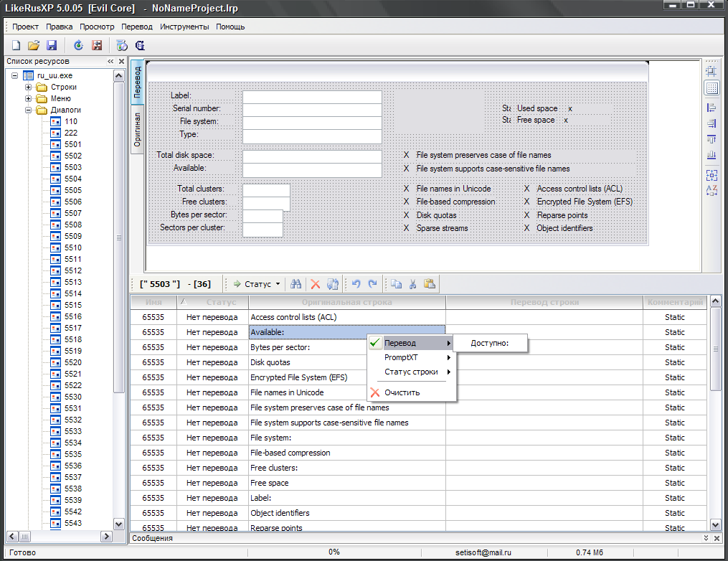This screenshot has height=561, width=728.
Task: Open the Просмотр menu
Action: (97, 27)
